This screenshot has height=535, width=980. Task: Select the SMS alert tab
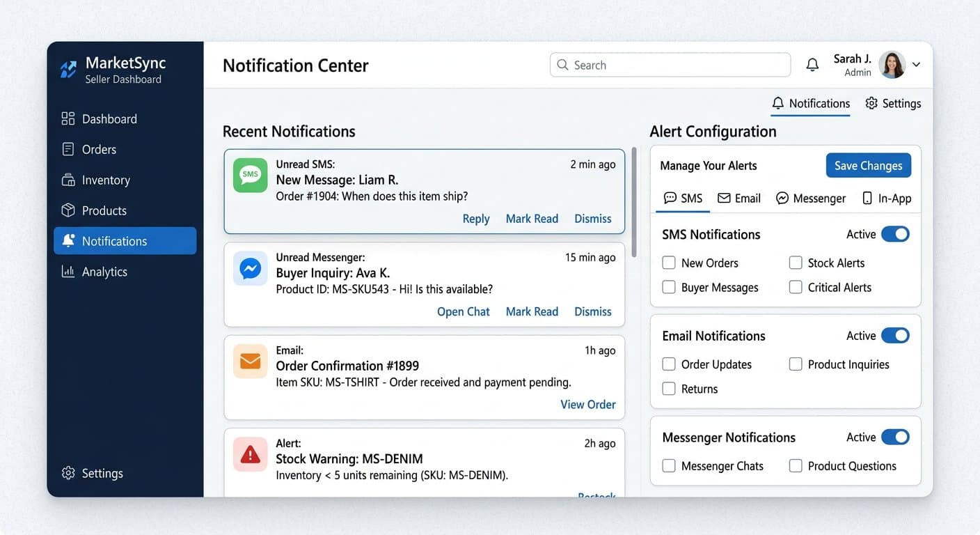pyautogui.click(x=683, y=199)
